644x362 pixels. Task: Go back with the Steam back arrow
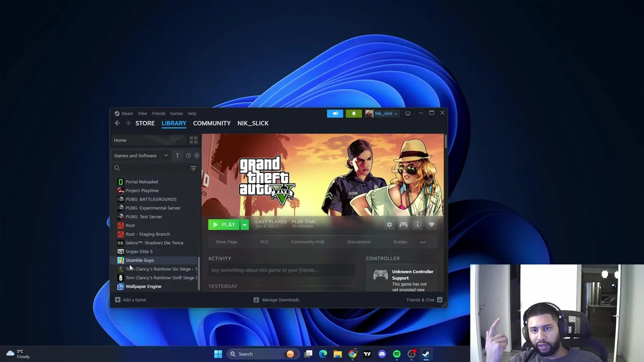(117, 123)
